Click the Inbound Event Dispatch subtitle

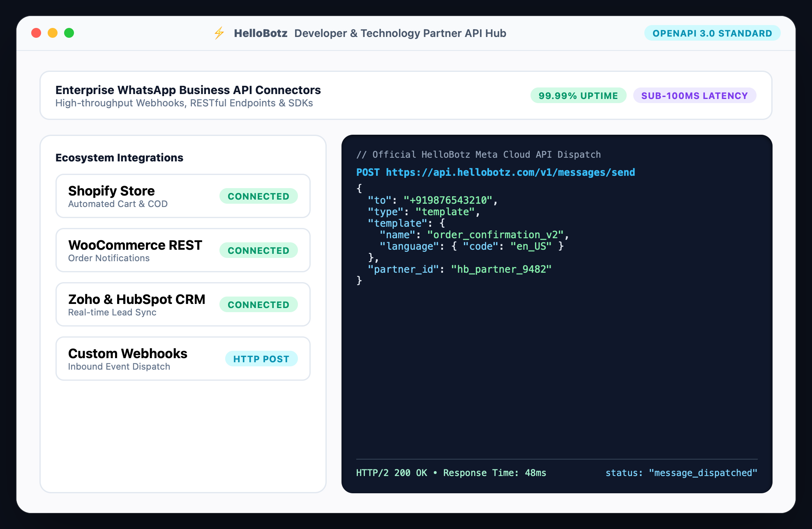[x=119, y=367]
